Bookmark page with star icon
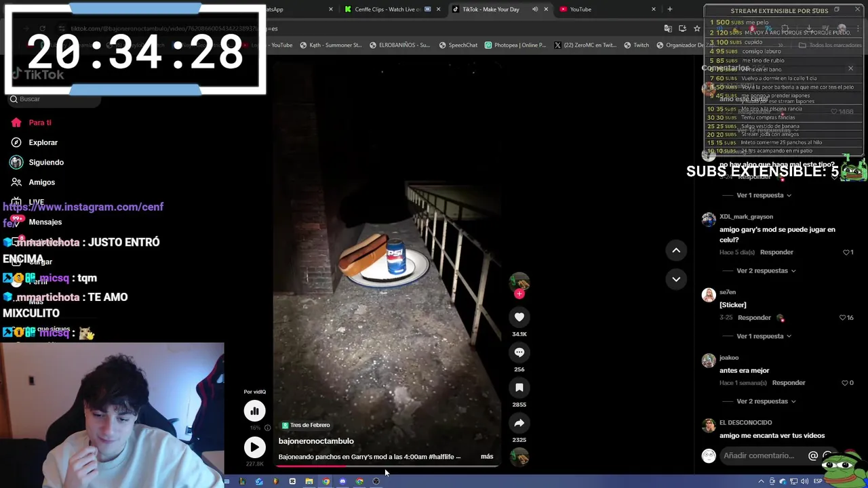The image size is (868, 488). pos(696,28)
